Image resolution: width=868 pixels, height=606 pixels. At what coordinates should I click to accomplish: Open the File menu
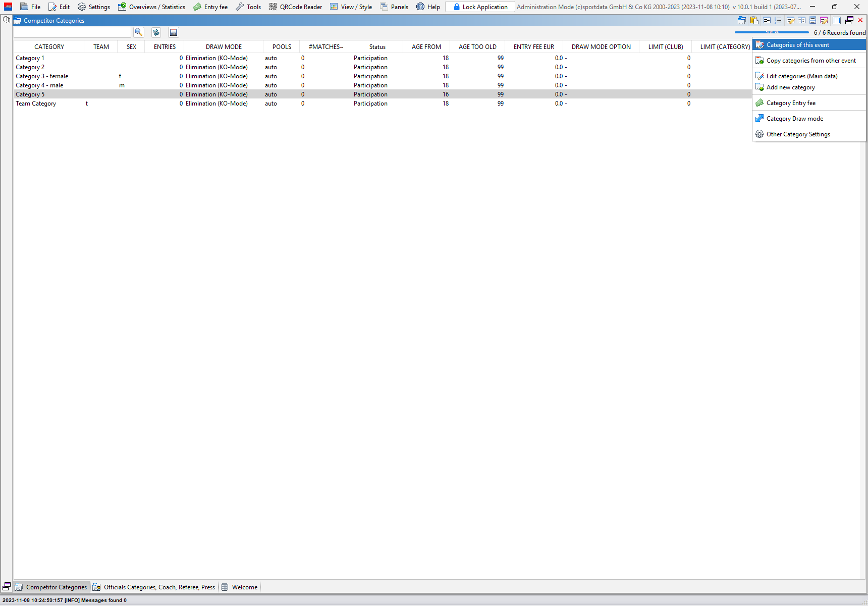tap(30, 7)
